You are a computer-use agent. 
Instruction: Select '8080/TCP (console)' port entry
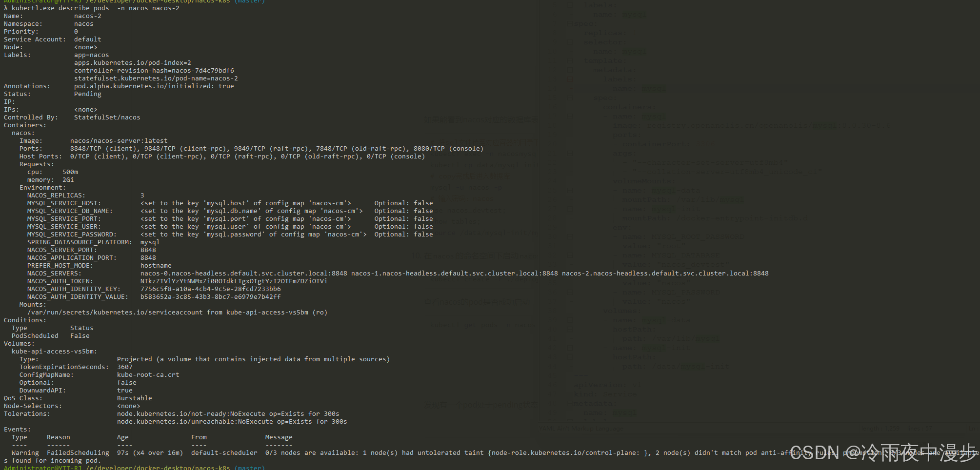tap(449, 149)
